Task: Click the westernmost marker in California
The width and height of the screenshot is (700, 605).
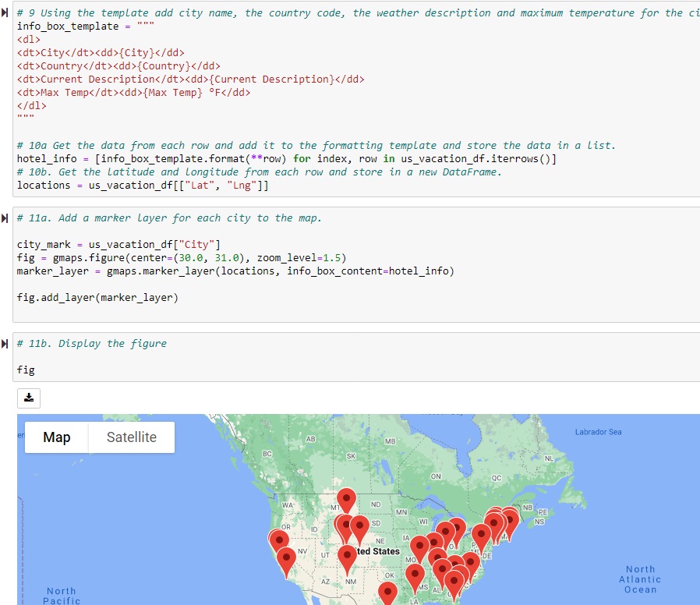Action: (x=279, y=538)
